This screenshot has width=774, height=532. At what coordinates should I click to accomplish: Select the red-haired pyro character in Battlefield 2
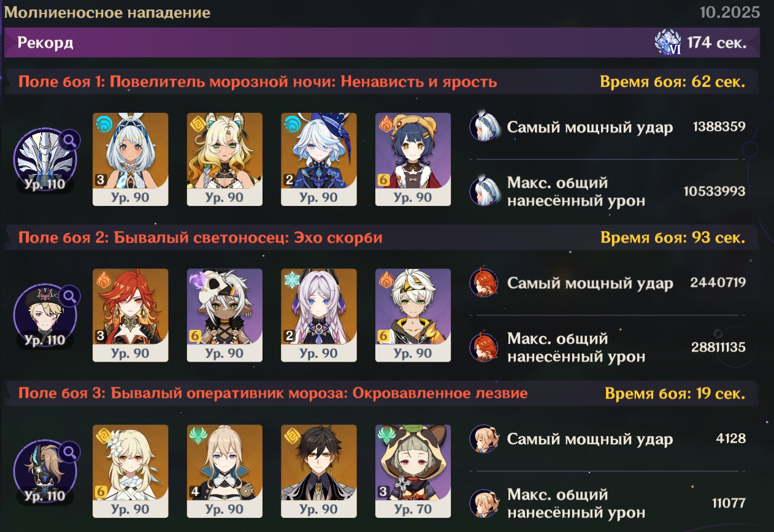(130, 315)
